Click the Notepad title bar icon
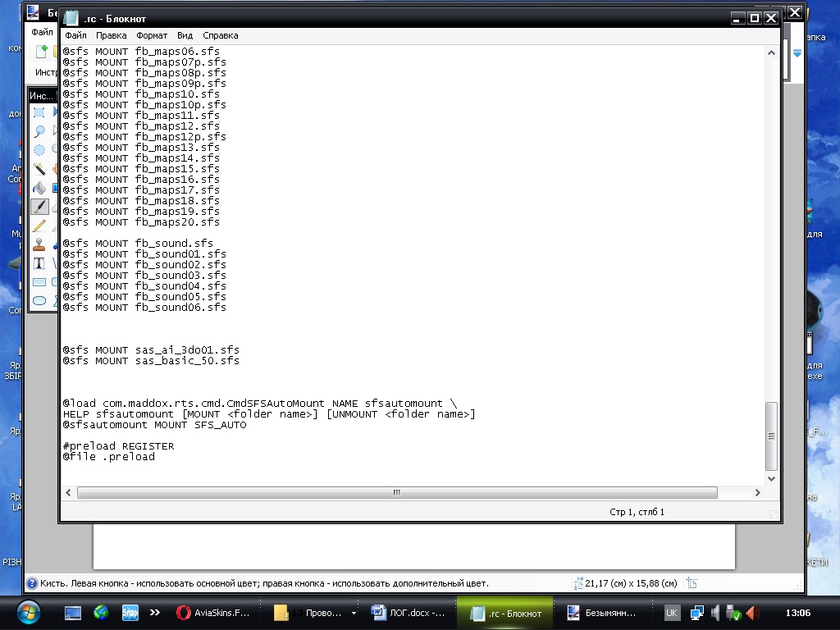 [x=71, y=18]
